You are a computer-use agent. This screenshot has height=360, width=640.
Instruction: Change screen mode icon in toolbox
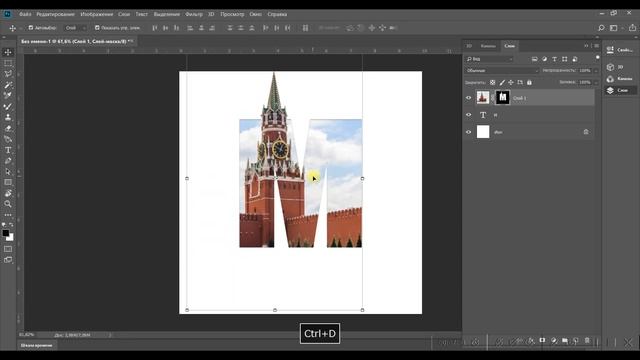(x=8, y=260)
